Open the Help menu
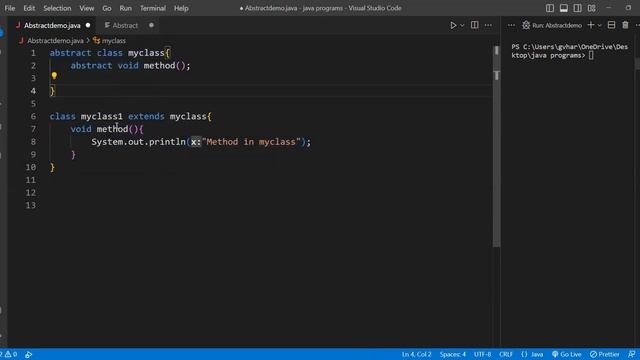This screenshot has height=360, width=640. coord(181,8)
